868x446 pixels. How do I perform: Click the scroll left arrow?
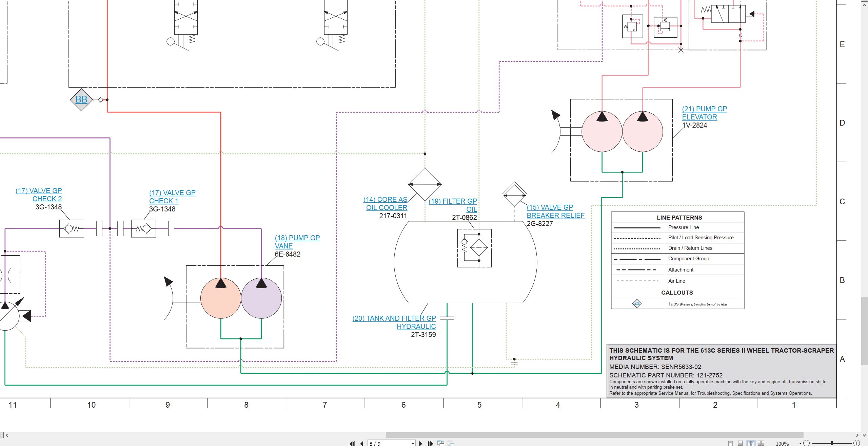coord(7,435)
